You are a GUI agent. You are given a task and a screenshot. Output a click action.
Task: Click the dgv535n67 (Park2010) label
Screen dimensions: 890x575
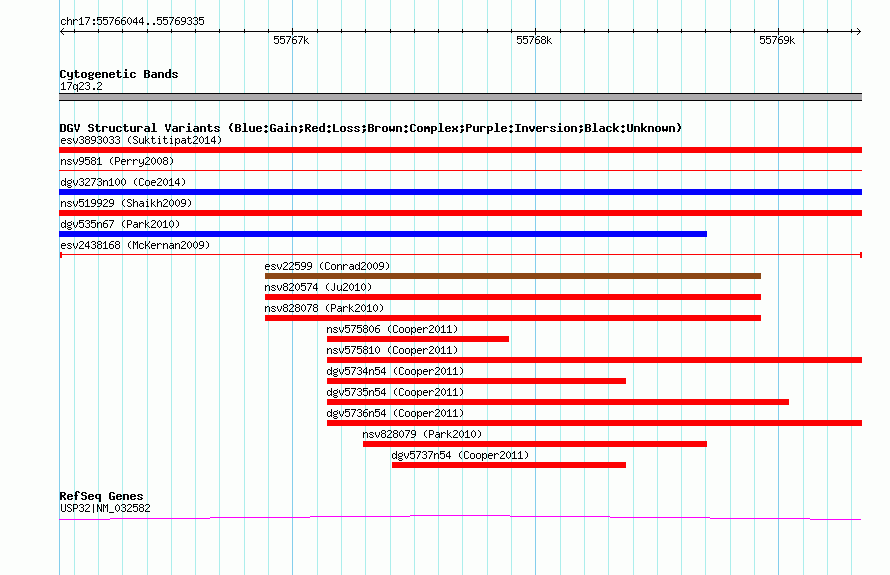point(120,224)
